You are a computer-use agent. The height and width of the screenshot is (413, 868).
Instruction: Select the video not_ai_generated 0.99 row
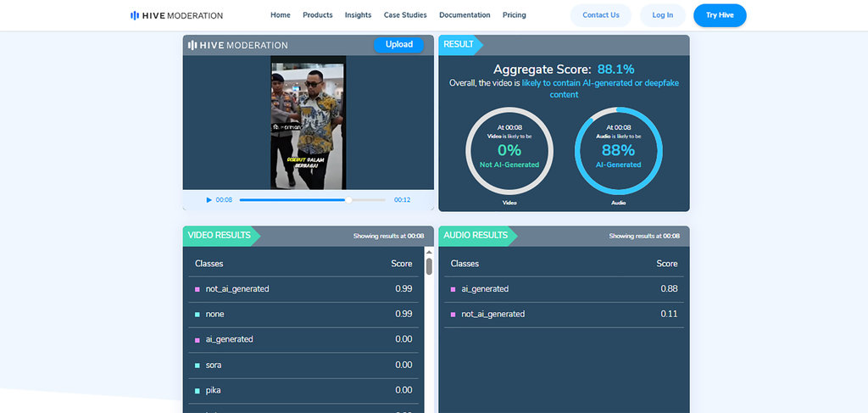coord(304,289)
